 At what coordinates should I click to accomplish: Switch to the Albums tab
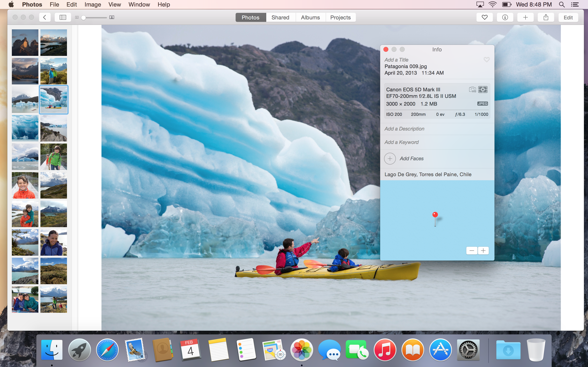[x=310, y=18]
